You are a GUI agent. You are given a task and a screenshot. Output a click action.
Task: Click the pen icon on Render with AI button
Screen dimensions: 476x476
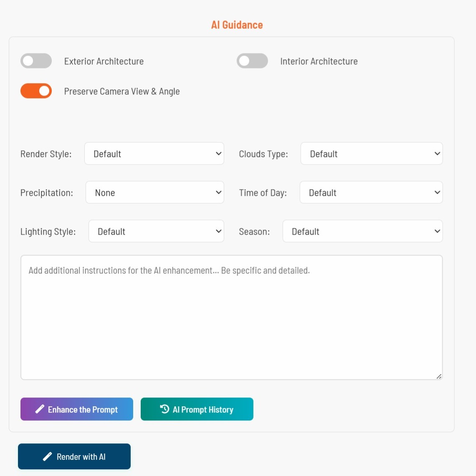tap(48, 456)
